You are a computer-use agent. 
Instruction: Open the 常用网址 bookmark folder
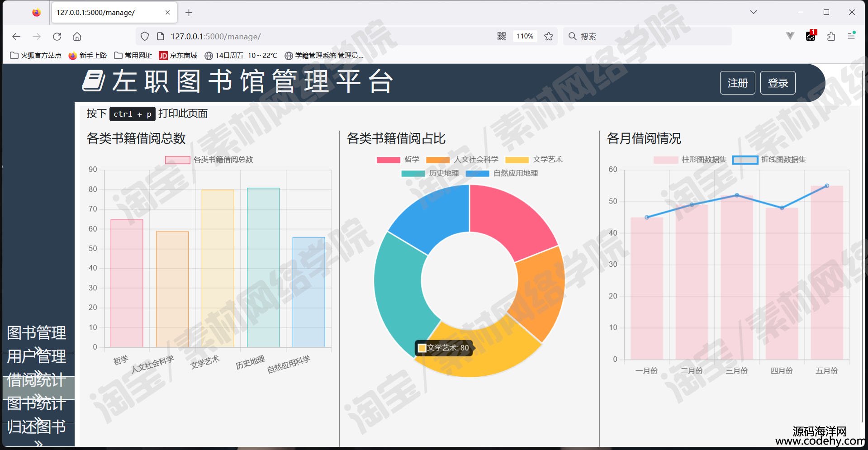[x=133, y=55]
